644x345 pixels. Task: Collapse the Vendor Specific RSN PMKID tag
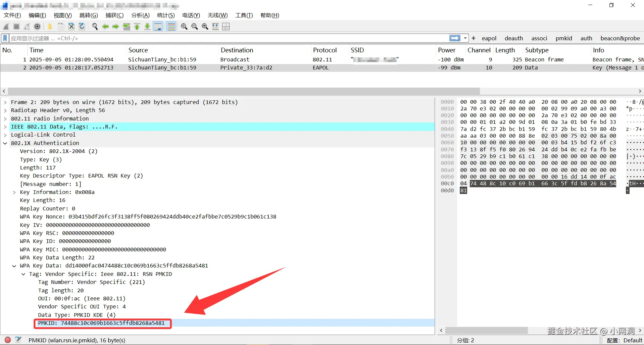click(x=23, y=274)
